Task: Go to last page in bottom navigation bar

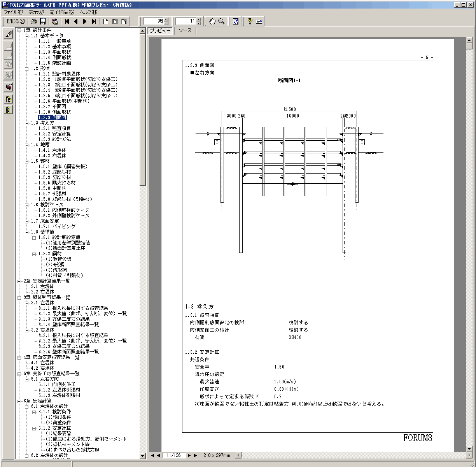Action: tap(196, 455)
